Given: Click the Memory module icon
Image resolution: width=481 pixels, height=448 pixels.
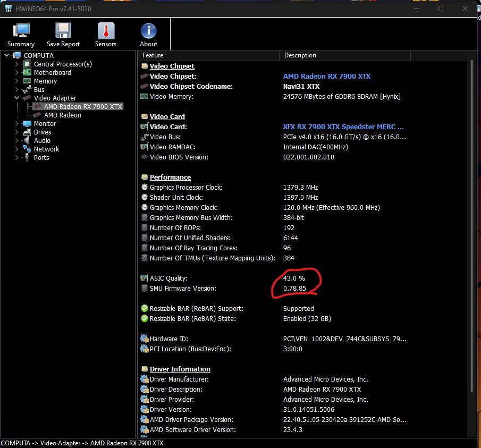Looking at the screenshot, I should (x=27, y=81).
